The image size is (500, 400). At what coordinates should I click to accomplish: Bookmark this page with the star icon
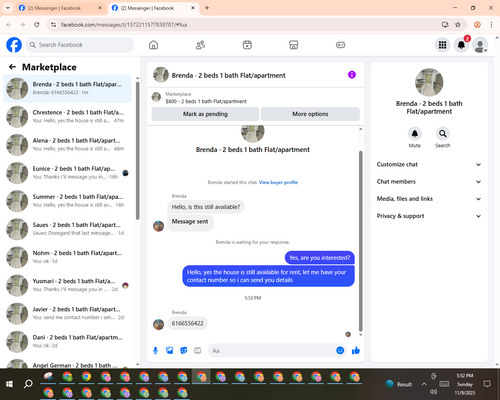tap(458, 24)
